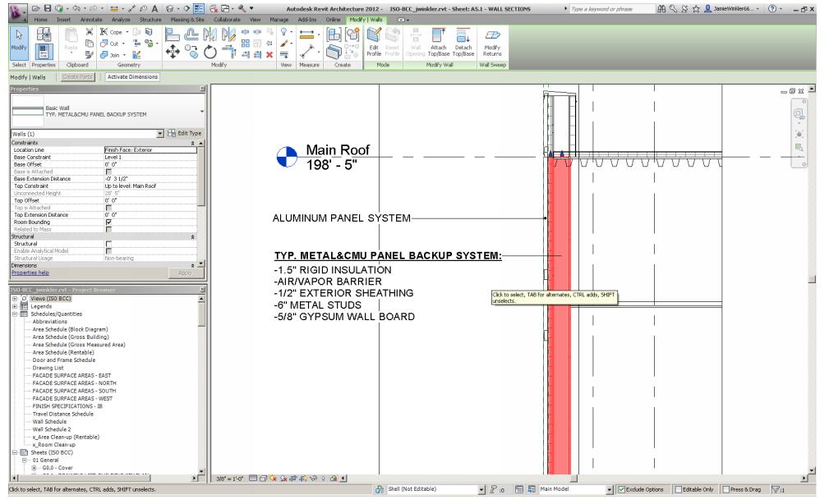The image size is (829, 504).
Task: Click Attach Top/Base tool
Action: (438, 42)
